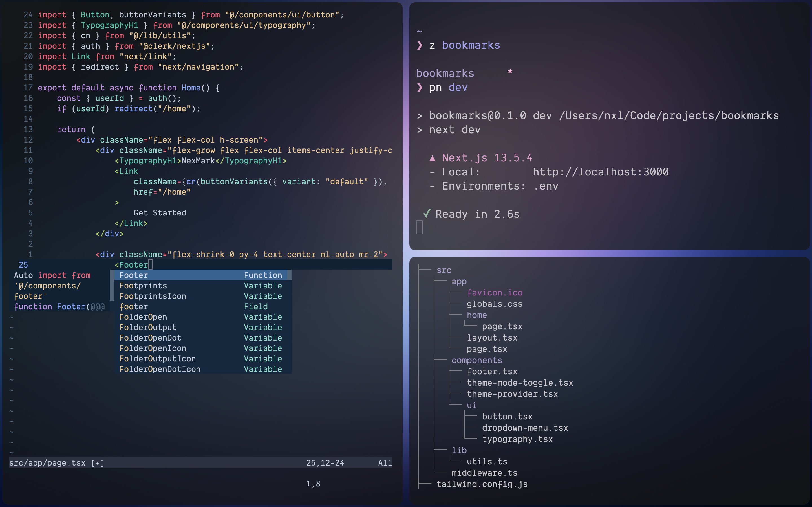Click the green Ready checkmark
The width and height of the screenshot is (812, 507).
click(427, 214)
